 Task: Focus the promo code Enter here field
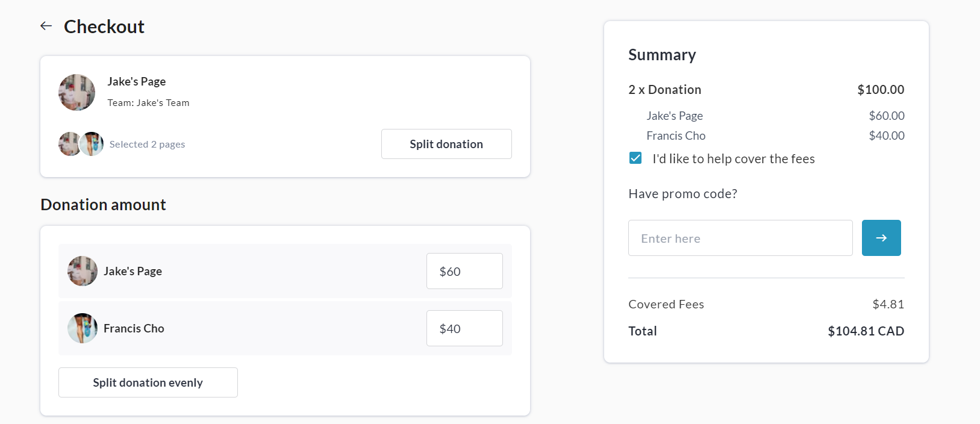click(740, 238)
